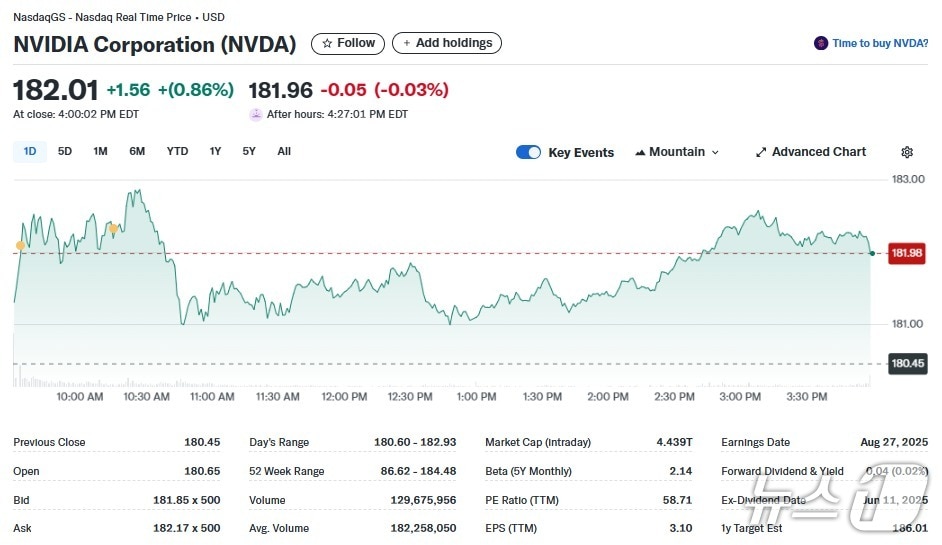Viewport: 942px width, 545px height.
Task: Show the 1M chart range
Action: click(x=100, y=151)
